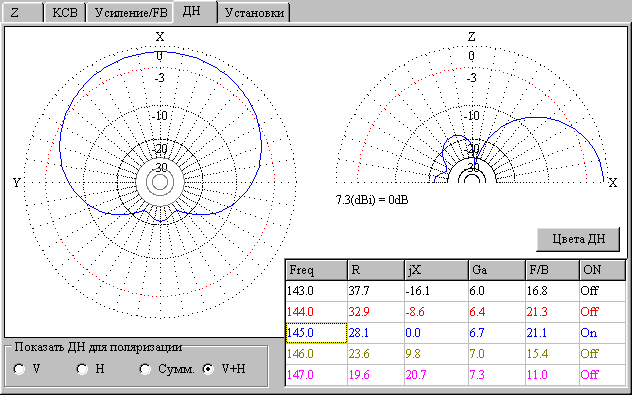
Task: Click the jX column header
Action: [x=437, y=270]
